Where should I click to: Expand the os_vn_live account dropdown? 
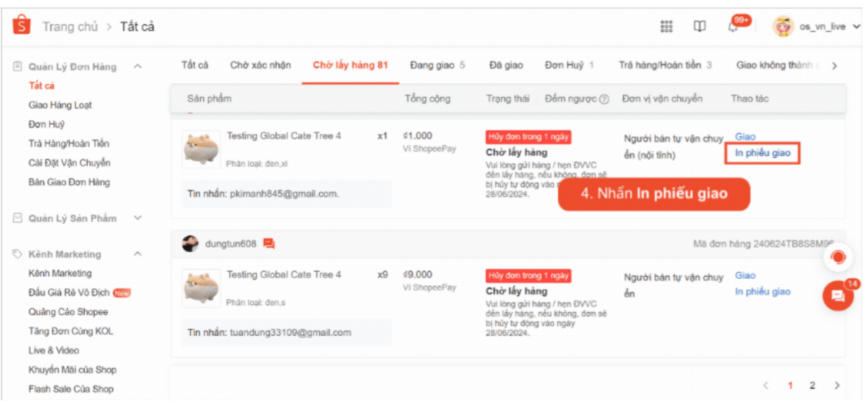tap(856, 26)
